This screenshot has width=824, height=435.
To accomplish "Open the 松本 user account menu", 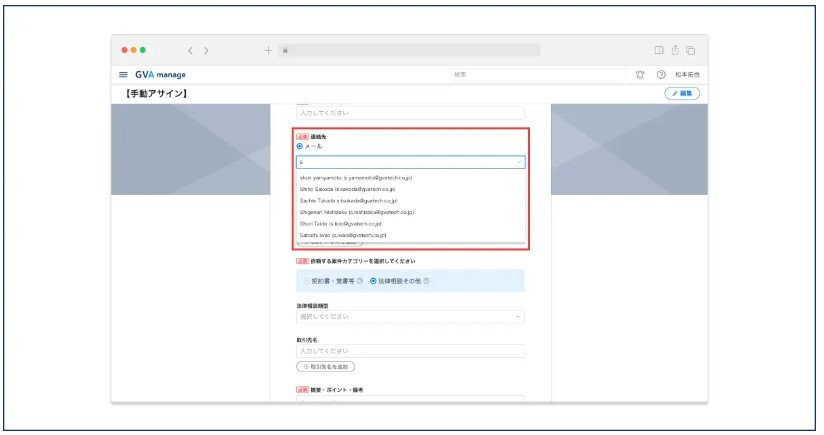I will pos(687,75).
